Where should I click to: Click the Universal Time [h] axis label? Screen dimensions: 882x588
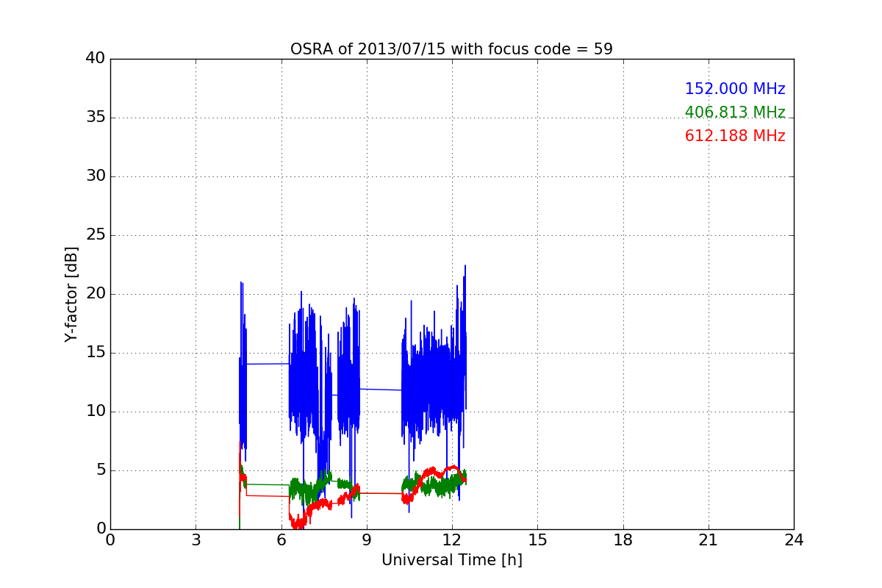pos(451,560)
